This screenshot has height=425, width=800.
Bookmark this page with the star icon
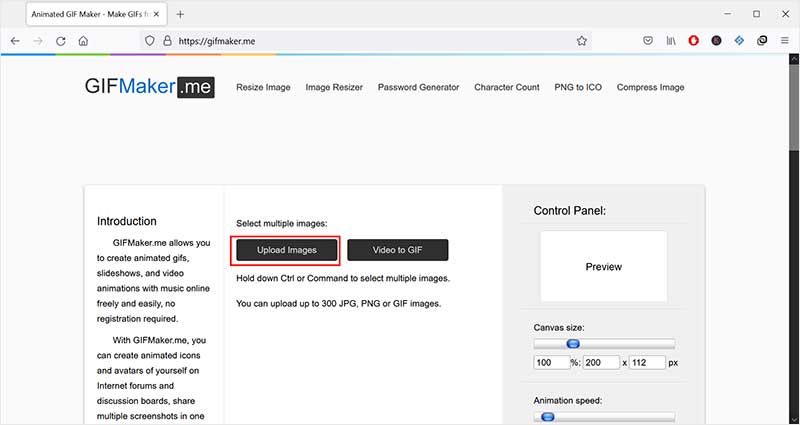point(582,41)
